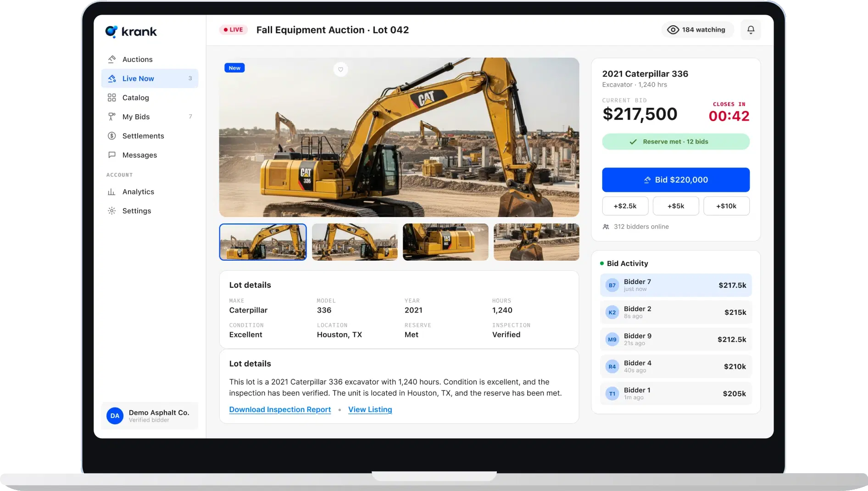Screen dimensions: 868x491
Task: Select the third thumbnail showing the cab rear
Action: click(445, 242)
